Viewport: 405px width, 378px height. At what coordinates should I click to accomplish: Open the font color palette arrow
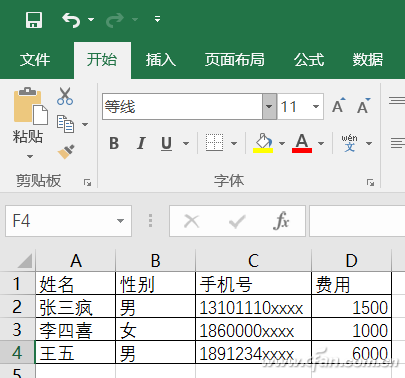pyautogui.click(x=321, y=144)
